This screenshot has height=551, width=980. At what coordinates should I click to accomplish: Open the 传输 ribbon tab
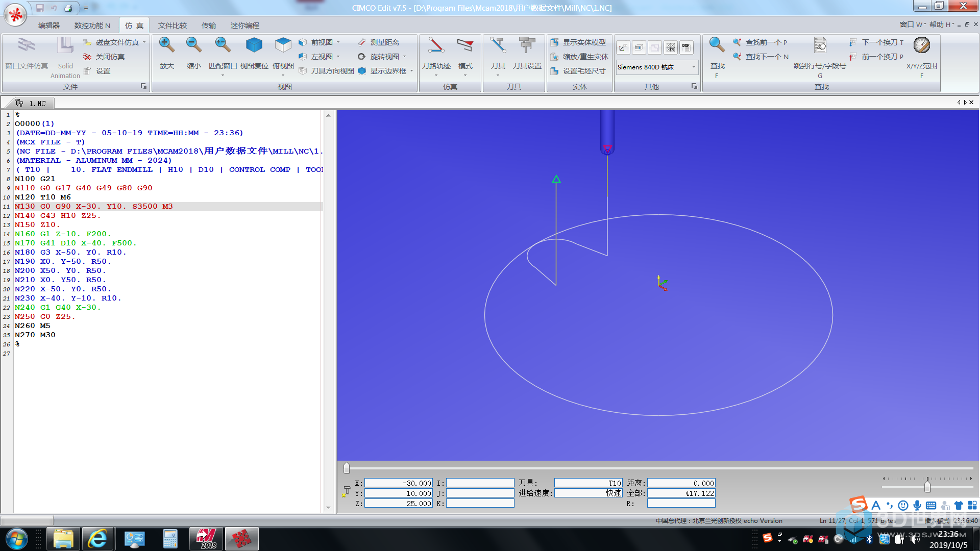tap(209, 26)
